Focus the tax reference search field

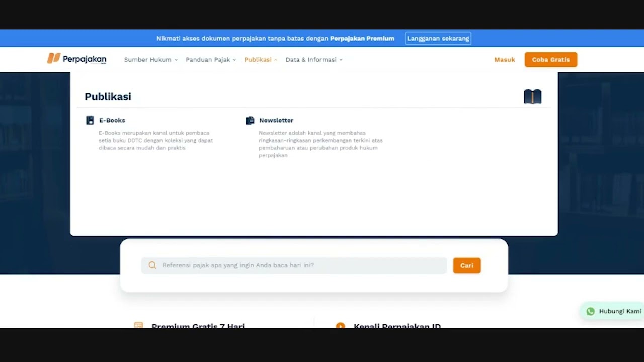click(x=294, y=265)
